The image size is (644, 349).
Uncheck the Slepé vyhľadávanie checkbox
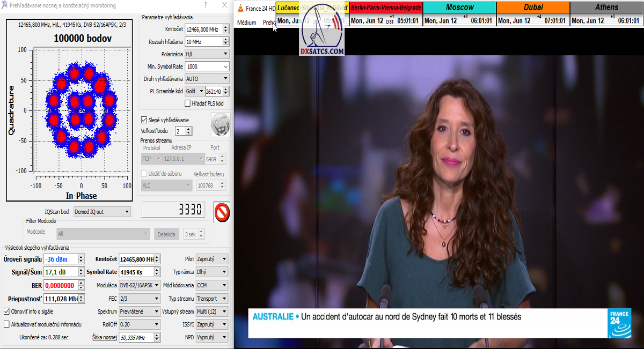tap(144, 120)
